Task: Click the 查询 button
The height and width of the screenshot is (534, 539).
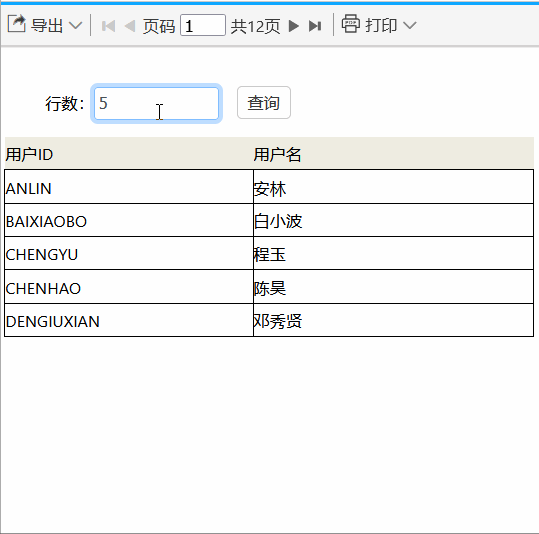Action: [264, 103]
